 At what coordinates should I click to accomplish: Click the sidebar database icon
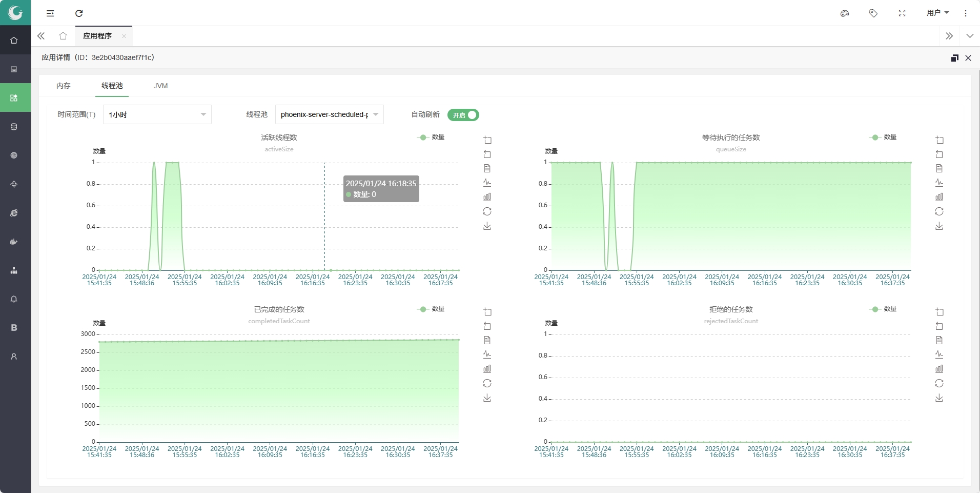click(14, 127)
